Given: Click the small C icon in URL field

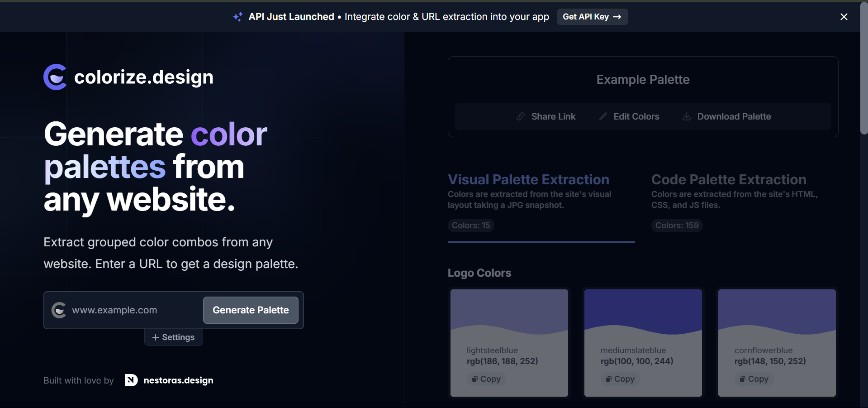Looking at the screenshot, I should click(59, 310).
